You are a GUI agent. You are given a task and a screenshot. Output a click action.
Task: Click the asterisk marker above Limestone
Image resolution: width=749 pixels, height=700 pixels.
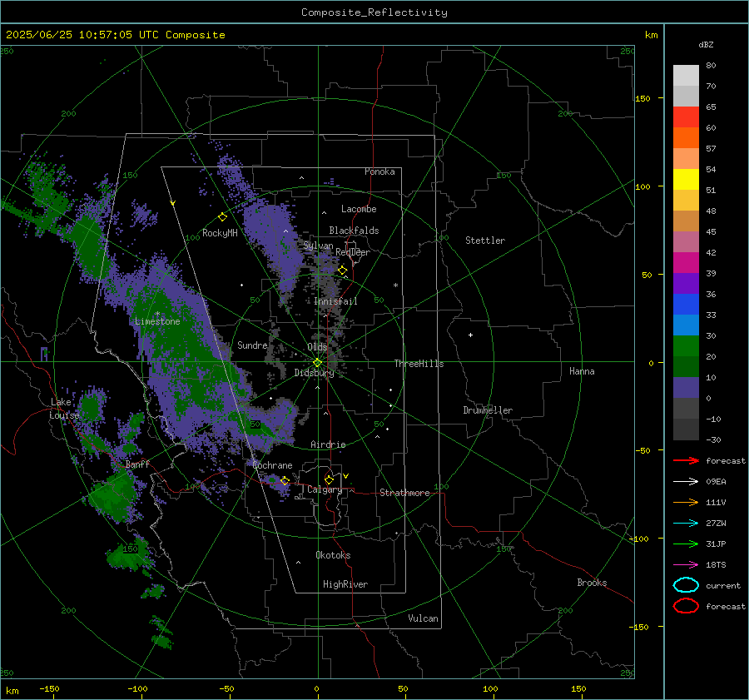tap(157, 314)
